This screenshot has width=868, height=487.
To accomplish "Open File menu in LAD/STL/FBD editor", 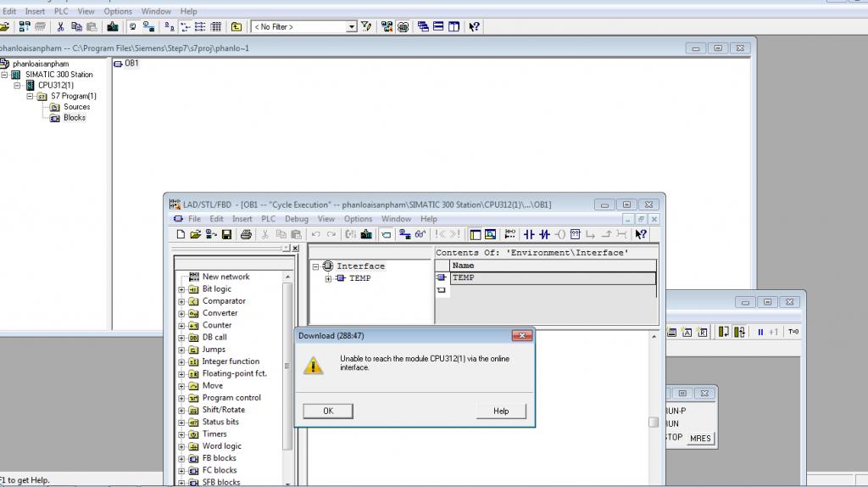I will pos(194,219).
